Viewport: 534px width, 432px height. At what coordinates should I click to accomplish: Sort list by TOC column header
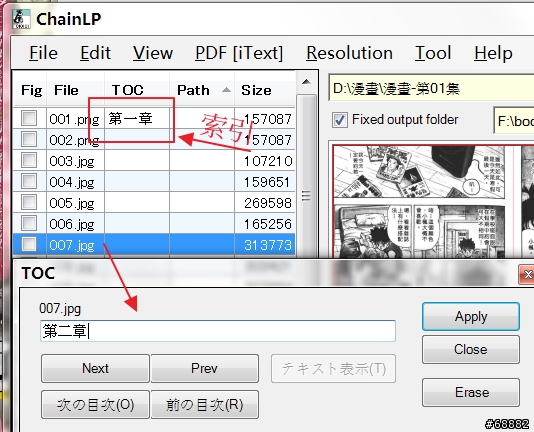(137, 90)
